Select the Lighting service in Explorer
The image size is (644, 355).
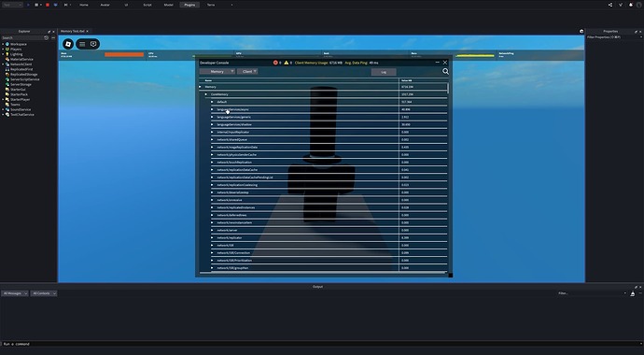[17, 54]
